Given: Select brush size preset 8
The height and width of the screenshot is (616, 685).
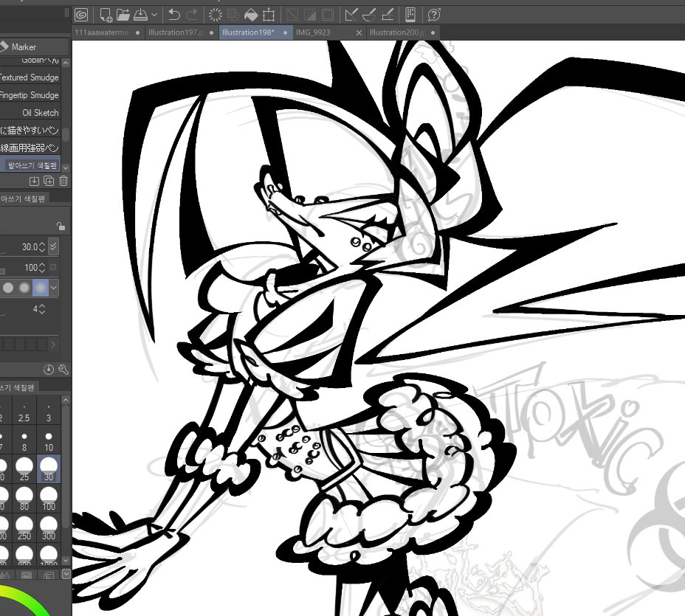Looking at the screenshot, I should pyautogui.click(x=24, y=441).
